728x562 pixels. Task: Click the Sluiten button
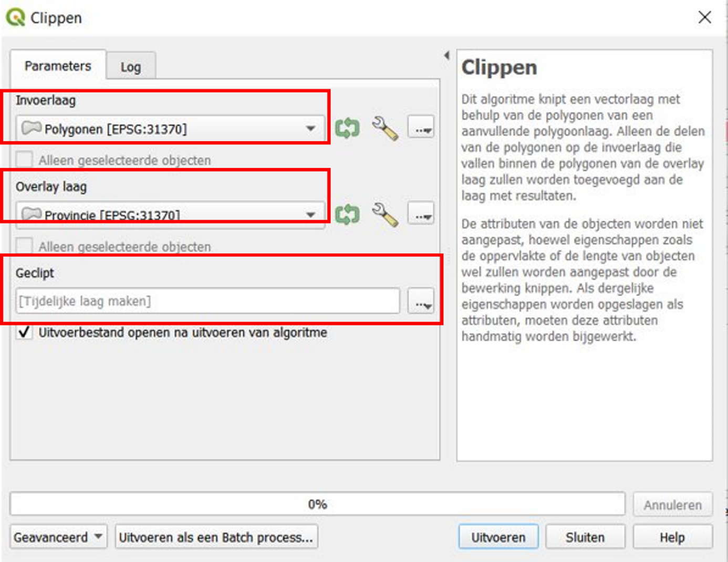coord(585,537)
